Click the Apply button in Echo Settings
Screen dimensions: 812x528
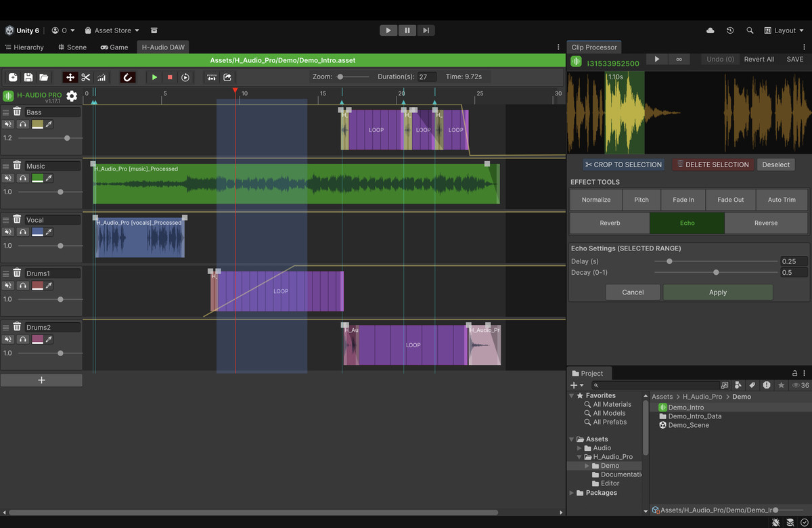pyautogui.click(x=717, y=292)
